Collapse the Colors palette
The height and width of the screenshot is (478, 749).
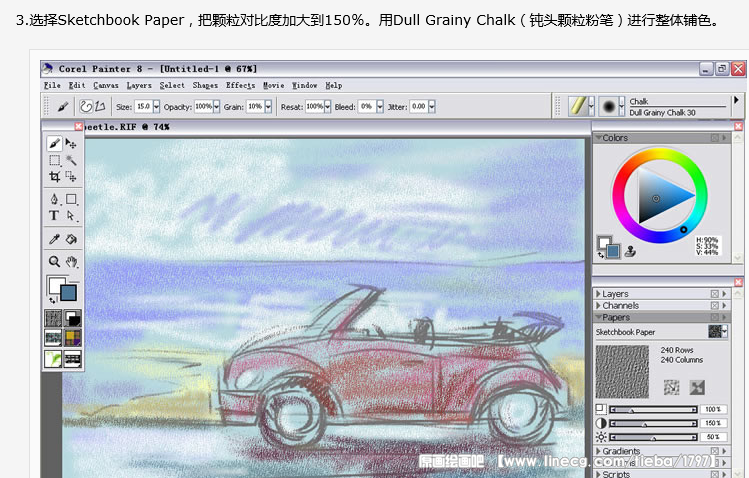[598, 137]
